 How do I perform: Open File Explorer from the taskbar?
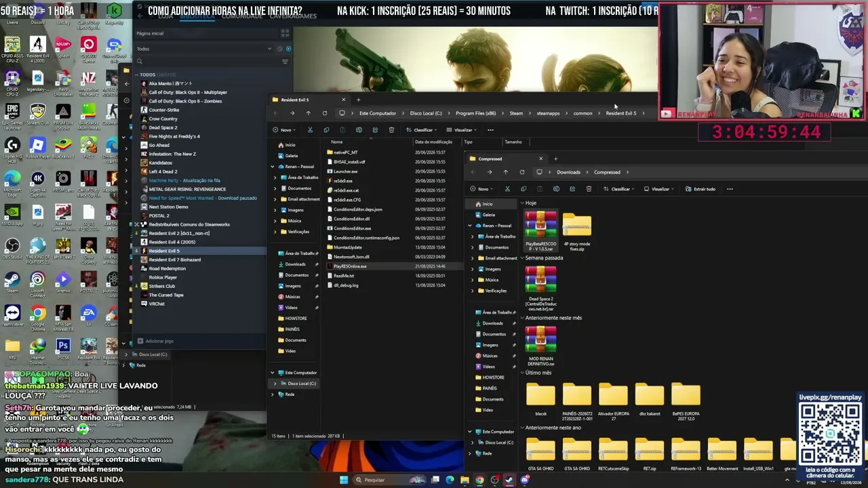[x=465, y=480]
